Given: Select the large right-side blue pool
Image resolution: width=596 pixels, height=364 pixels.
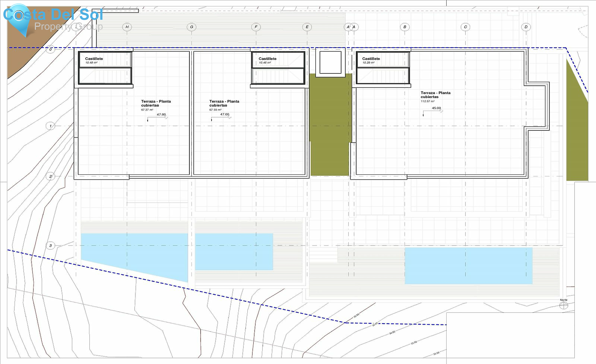Looking at the screenshot, I should (468, 266).
